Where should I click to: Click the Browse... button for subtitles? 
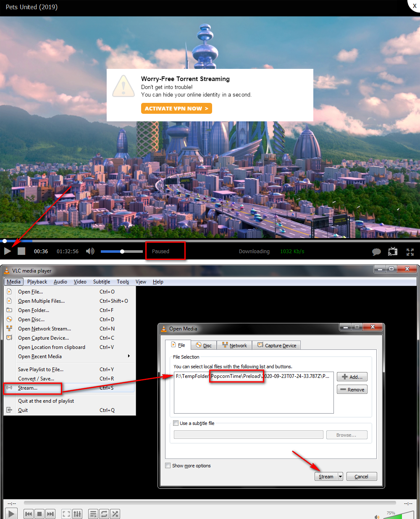pos(347,435)
